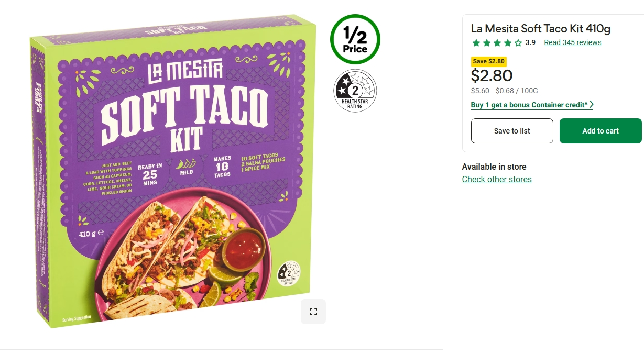Click the green star rating icons

[497, 43]
